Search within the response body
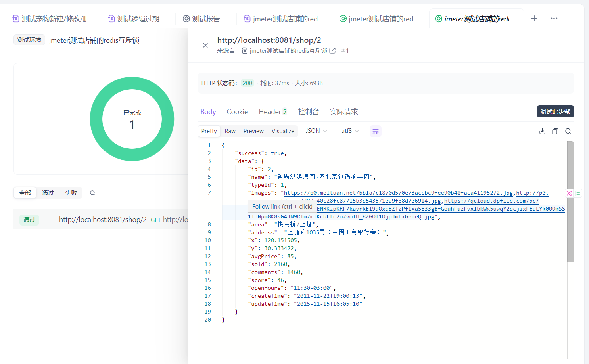This screenshot has height=364, width=589. (568, 131)
